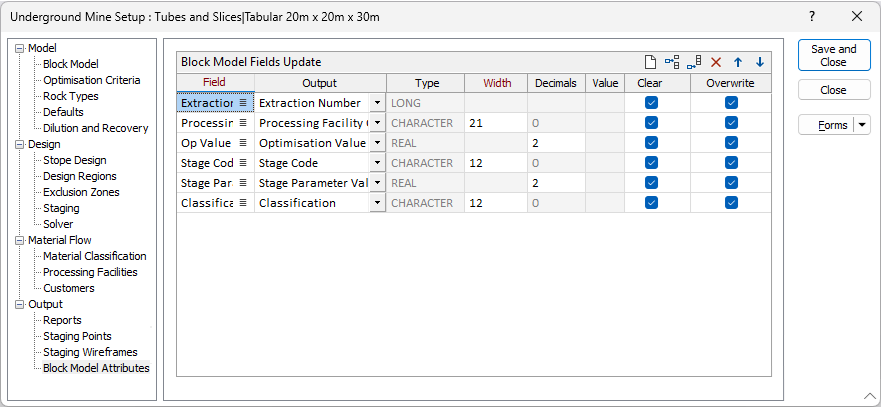Click the append row icon in grid toolbar
This screenshot has width=883, height=409.
tap(694, 62)
